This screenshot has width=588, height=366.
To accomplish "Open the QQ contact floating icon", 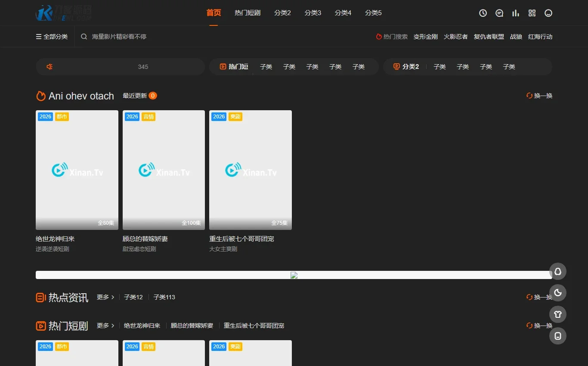I will pos(558,271).
